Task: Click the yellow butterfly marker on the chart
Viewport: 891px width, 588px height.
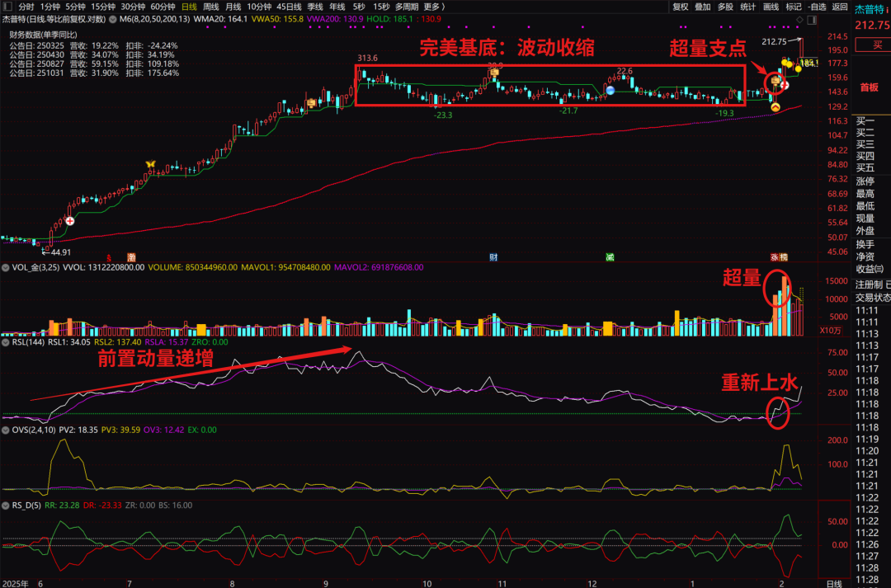Action: point(151,164)
